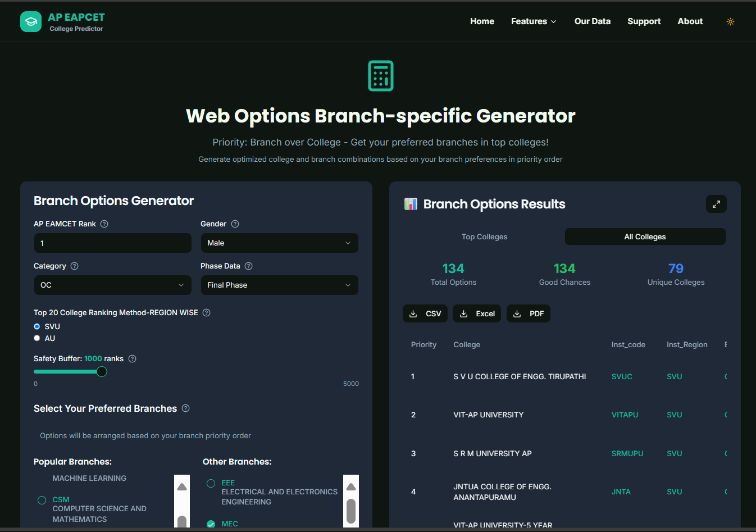Select the AU region radio button

coord(37,338)
